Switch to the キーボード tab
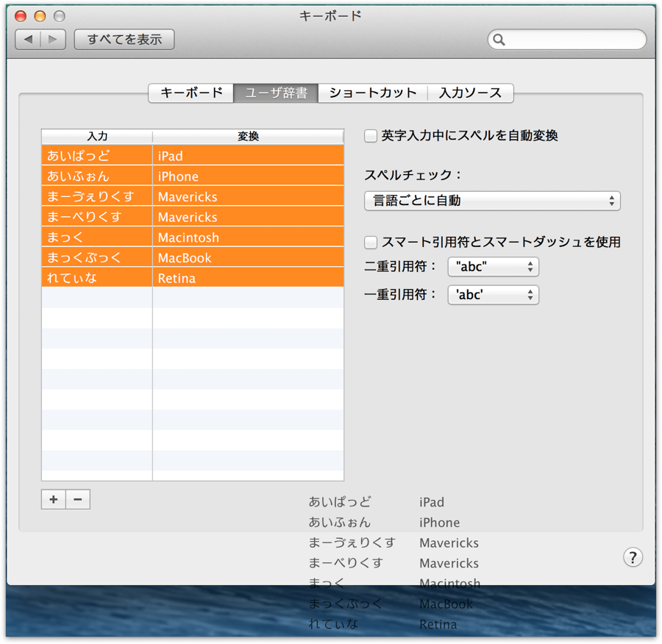The height and width of the screenshot is (644, 662). pyautogui.click(x=191, y=93)
